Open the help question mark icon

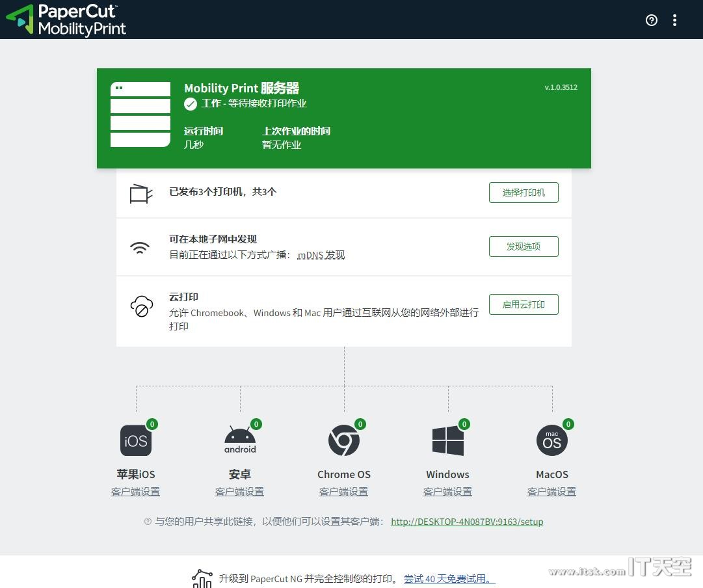click(652, 20)
